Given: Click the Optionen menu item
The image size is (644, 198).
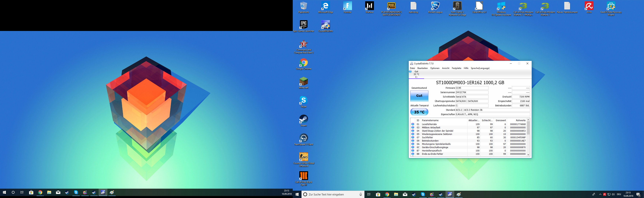Looking at the screenshot, I should (435, 68).
